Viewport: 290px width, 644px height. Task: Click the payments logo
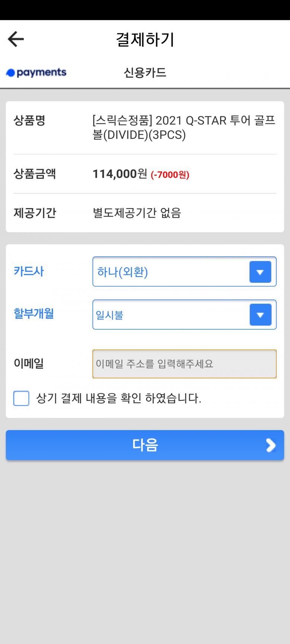(36, 72)
